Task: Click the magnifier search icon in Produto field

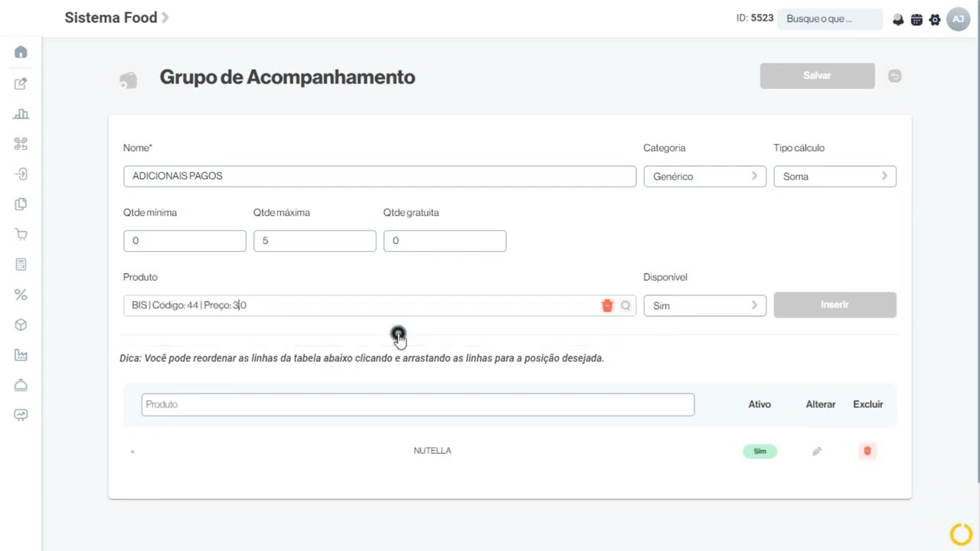Action: point(626,305)
